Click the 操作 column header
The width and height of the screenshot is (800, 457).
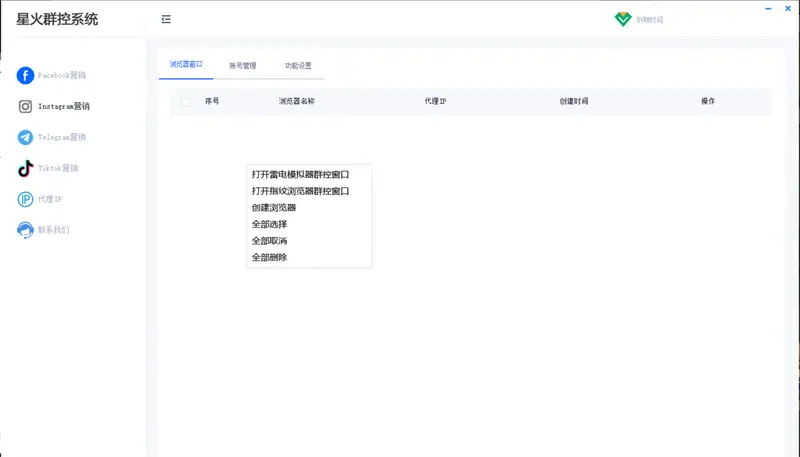point(708,101)
